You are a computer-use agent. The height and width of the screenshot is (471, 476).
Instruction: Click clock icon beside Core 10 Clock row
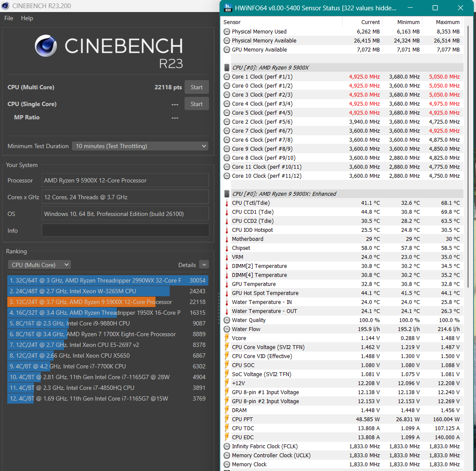click(x=227, y=176)
